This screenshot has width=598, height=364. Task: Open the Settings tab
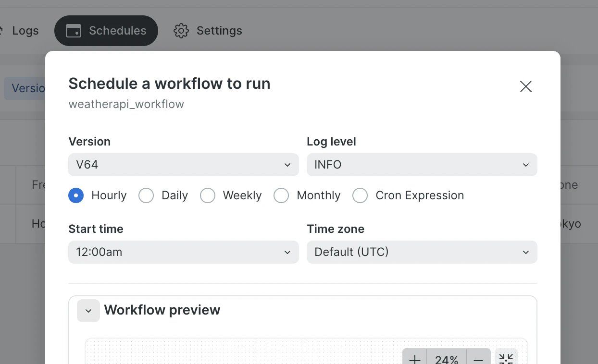click(x=208, y=31)
